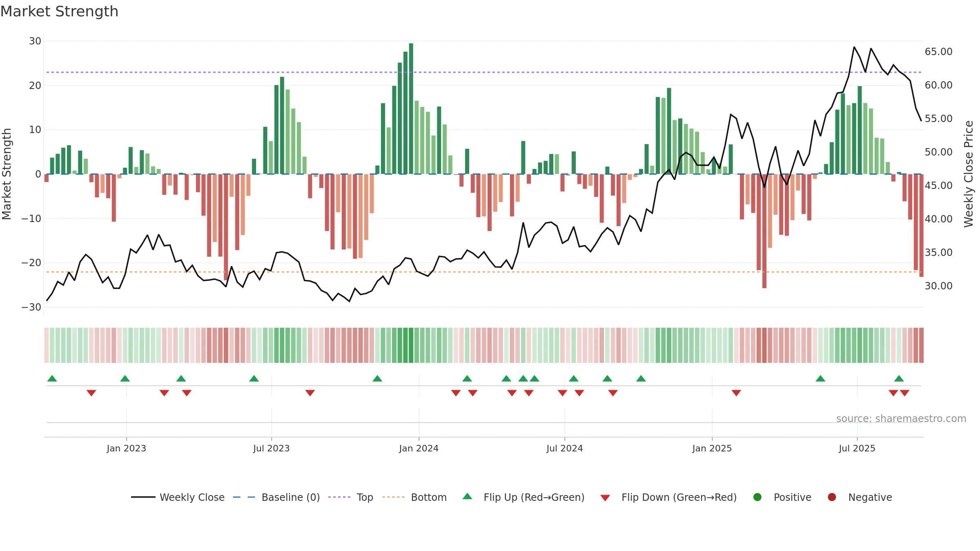Viewport: 980px width, 551px height.
Task: Click the Market Strength y-axis title
Action: [x=7, y=174]
